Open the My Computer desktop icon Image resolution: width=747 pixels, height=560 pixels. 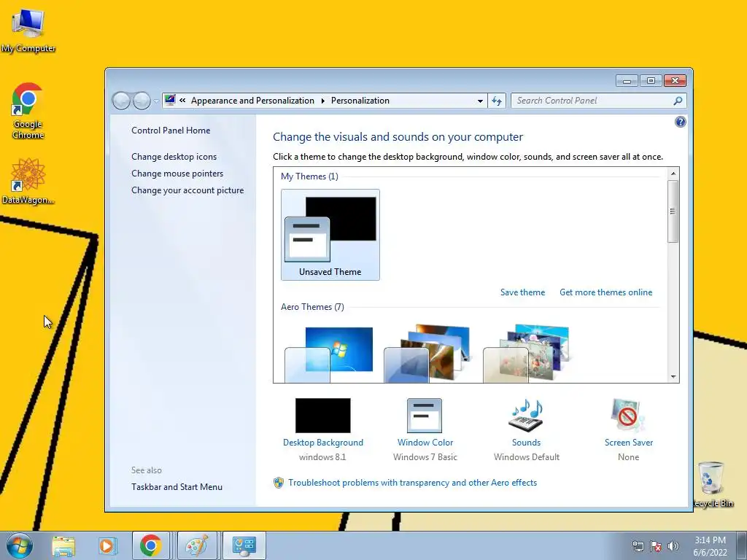(x=28, y=30)
